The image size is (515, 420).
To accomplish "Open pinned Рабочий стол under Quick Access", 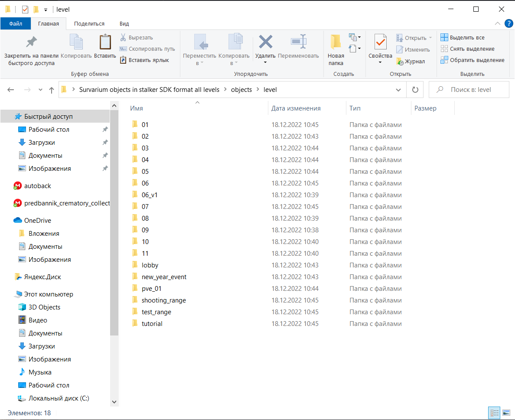I will pyautogui.click(x=49, y=130).
